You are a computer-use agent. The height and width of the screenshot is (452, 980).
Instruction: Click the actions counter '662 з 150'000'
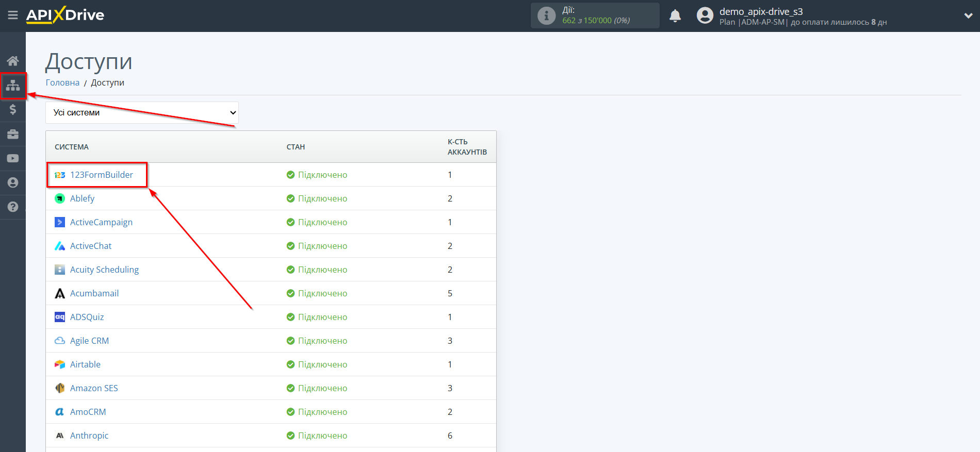point(586,21)
